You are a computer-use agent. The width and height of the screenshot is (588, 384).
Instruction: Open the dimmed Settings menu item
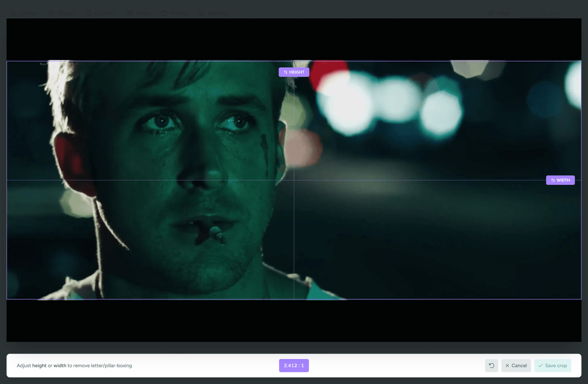pos(213,13)
